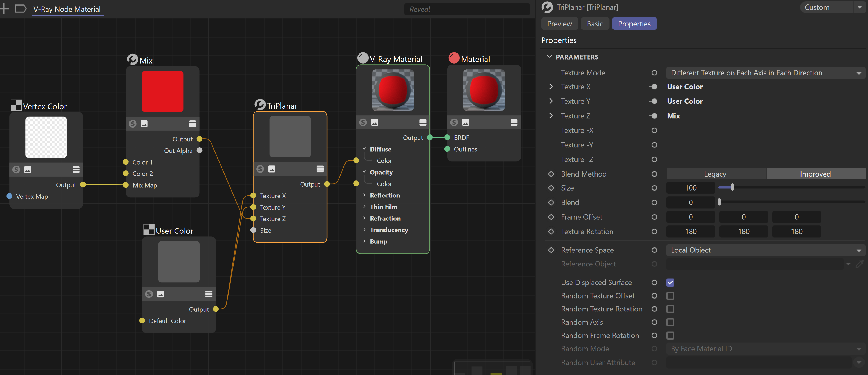This screenshot has width=868, height=375.
Task: Click the solo S icon on TriPlanar node
Action: (260, 169)
